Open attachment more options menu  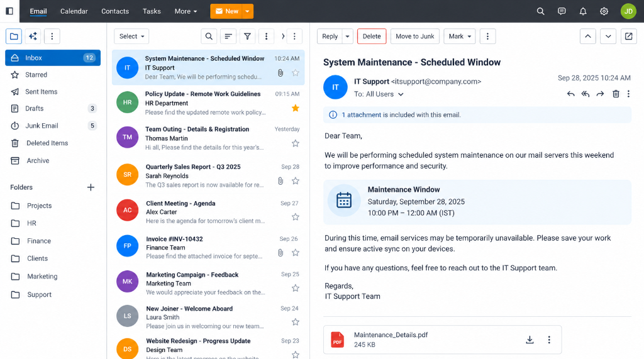(549, 340)
